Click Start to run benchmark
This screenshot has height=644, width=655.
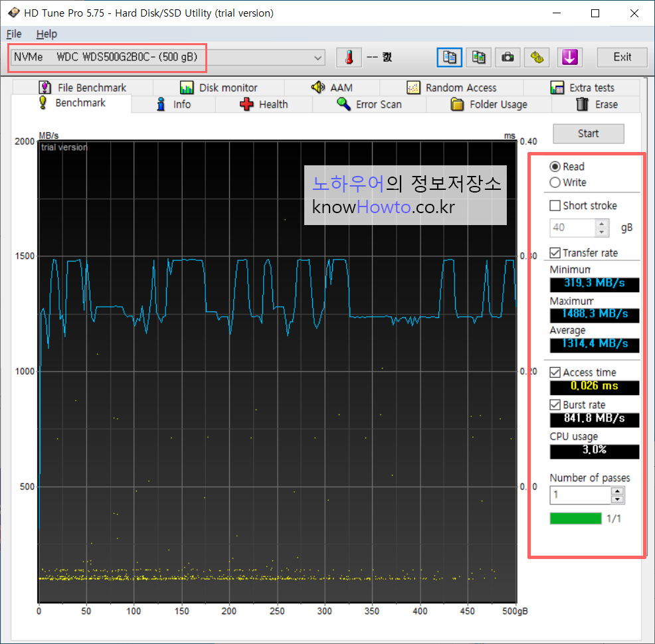[x=588, y=133]
